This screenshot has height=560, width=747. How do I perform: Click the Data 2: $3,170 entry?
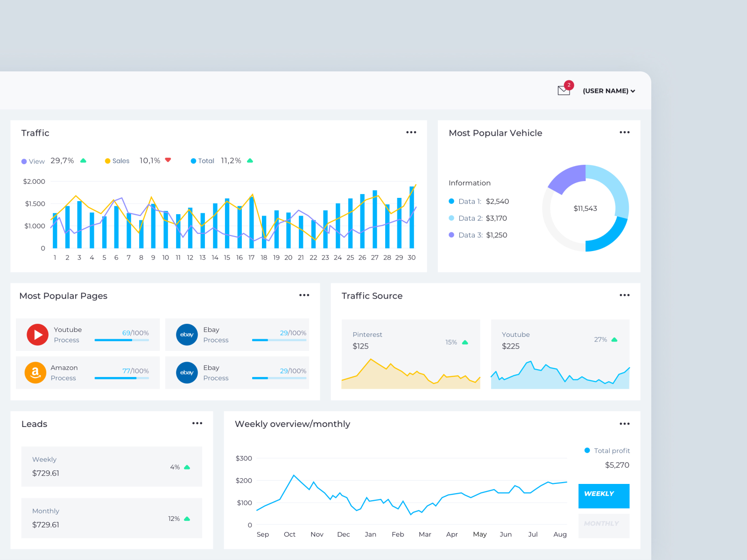click(478, 218)
